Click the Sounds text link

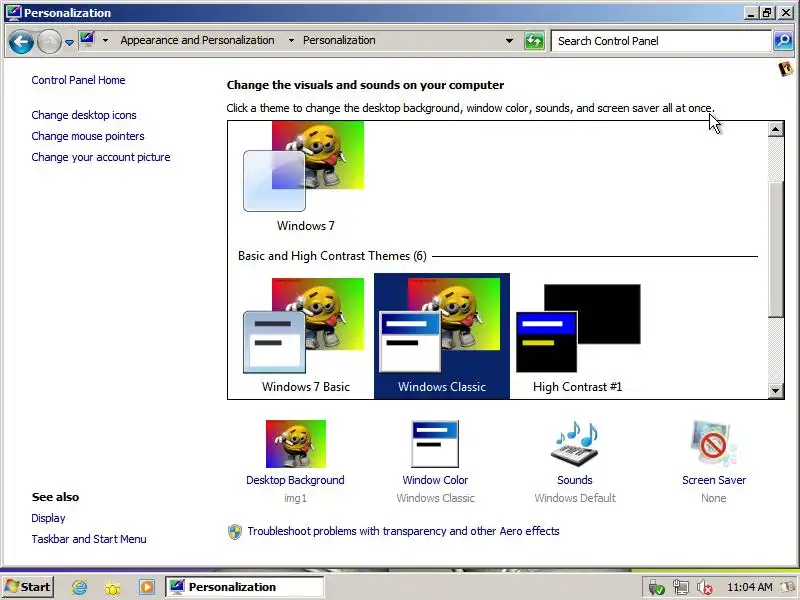pos(574,480)
